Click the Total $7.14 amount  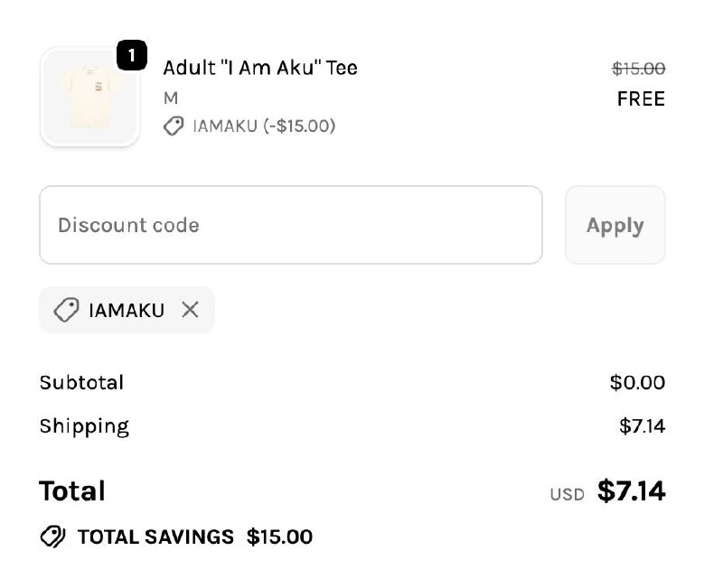pyautogui.click(x=631, y=491)
